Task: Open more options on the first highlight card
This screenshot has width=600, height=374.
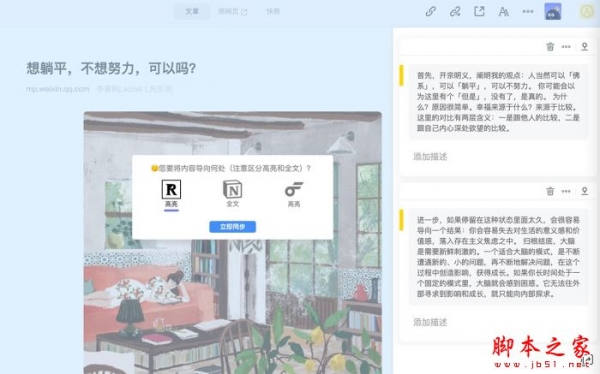Action: coord(566,47)
